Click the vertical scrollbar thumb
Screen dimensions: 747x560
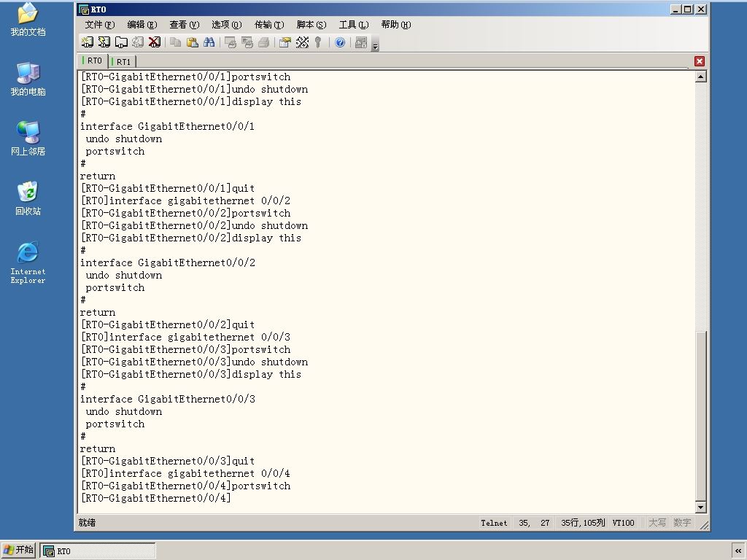(701, 416)
